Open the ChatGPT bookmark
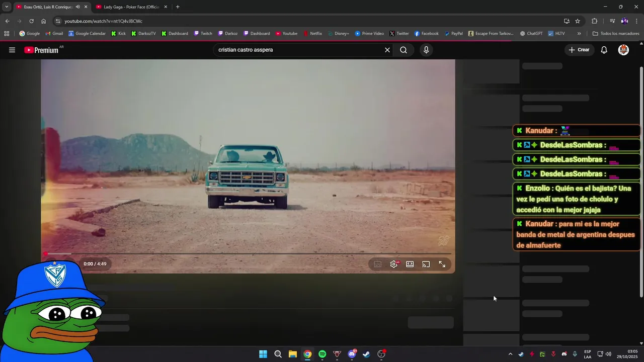This screenshot has width=644, height=362. pos(531,34)
